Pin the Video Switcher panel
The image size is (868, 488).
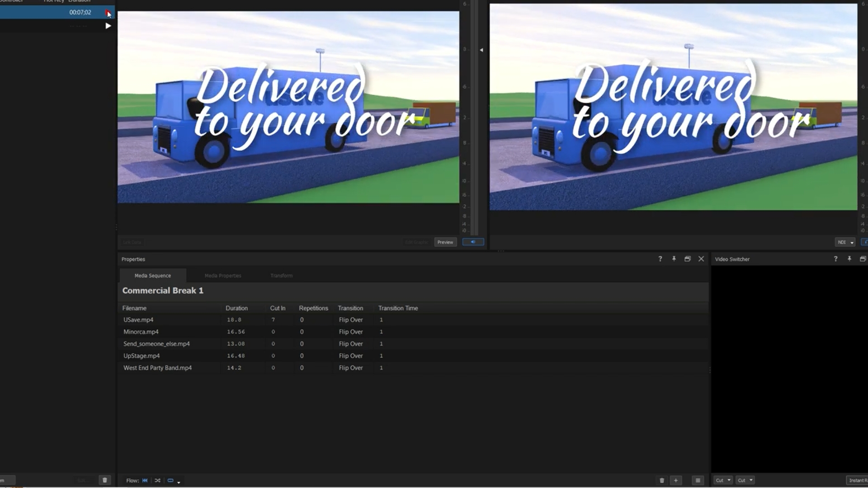tap(849, 259)
